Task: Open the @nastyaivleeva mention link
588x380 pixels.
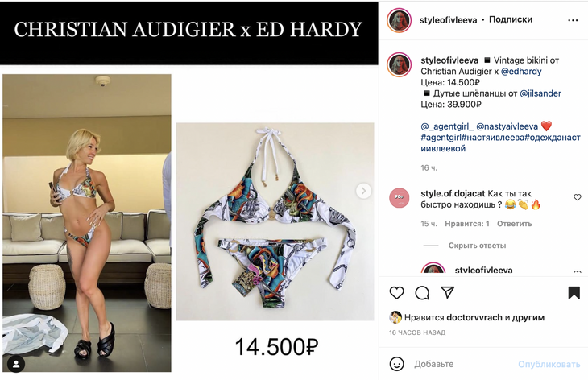Action: (507, 126)
